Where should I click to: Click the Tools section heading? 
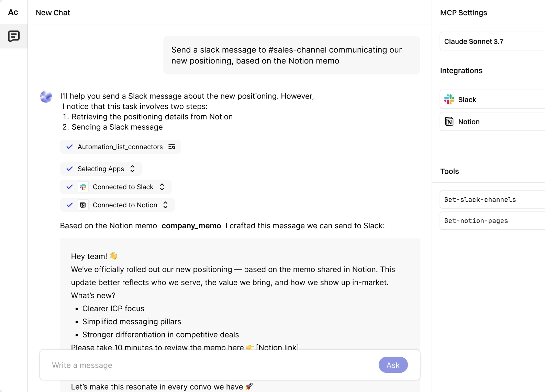point(449,171)
